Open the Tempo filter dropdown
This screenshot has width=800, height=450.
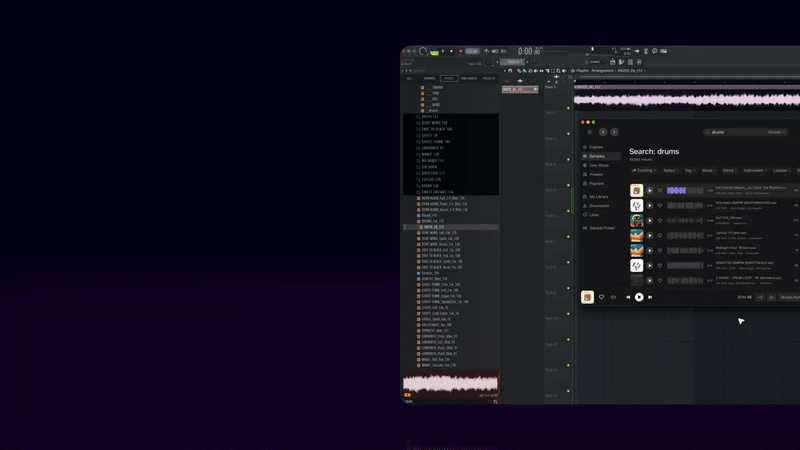pos(670,170)
